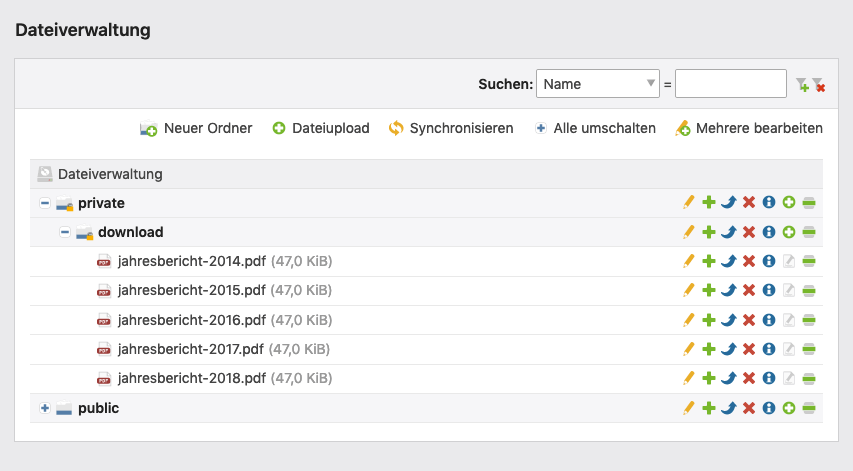Open the Name search field dropdown
Viewport: 853px width, 471px height.
click(598, 84)
